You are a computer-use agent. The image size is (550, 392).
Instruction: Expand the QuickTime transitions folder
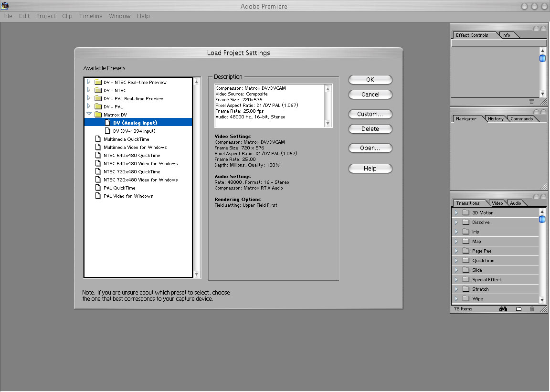pos(456,260)
